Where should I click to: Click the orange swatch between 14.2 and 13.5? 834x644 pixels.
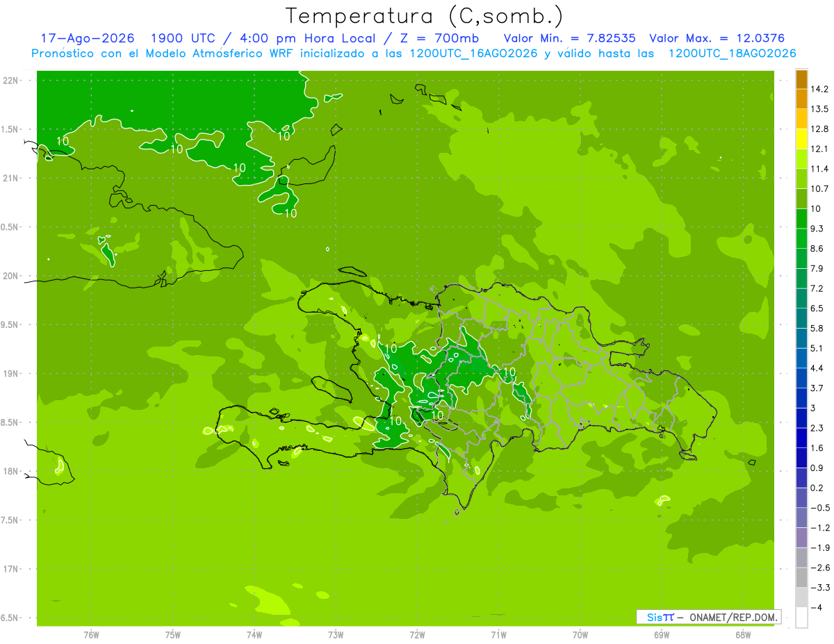point(801,99)
